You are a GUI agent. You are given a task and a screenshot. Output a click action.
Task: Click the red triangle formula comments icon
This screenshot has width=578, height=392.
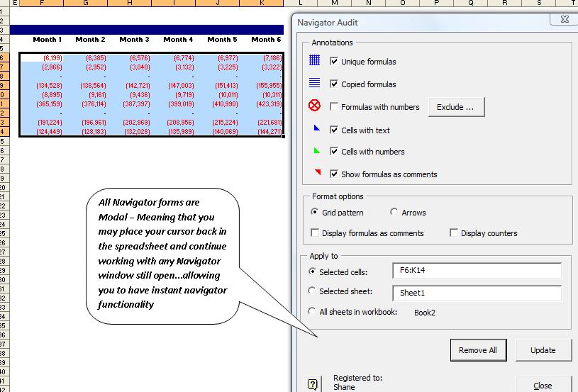pyautogui.click(x=316, y=172)
